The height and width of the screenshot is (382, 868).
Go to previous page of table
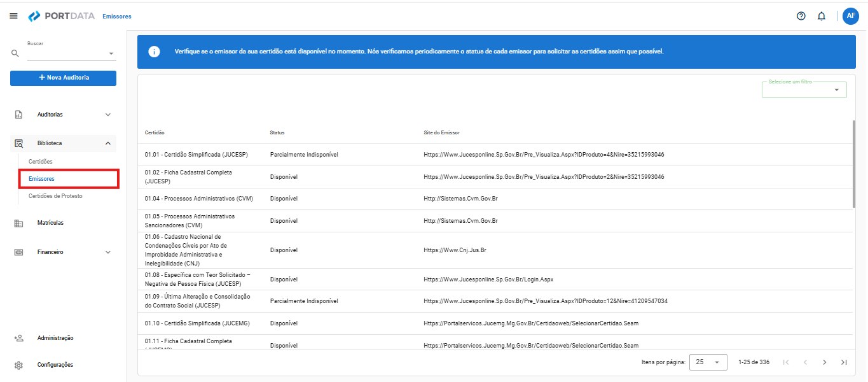tap(805, 362)
